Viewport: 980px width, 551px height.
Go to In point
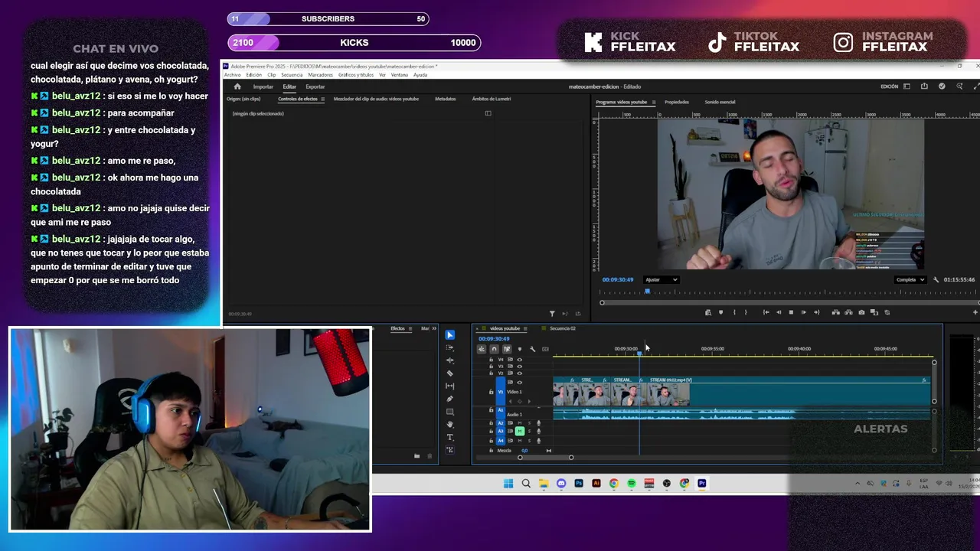766,312
